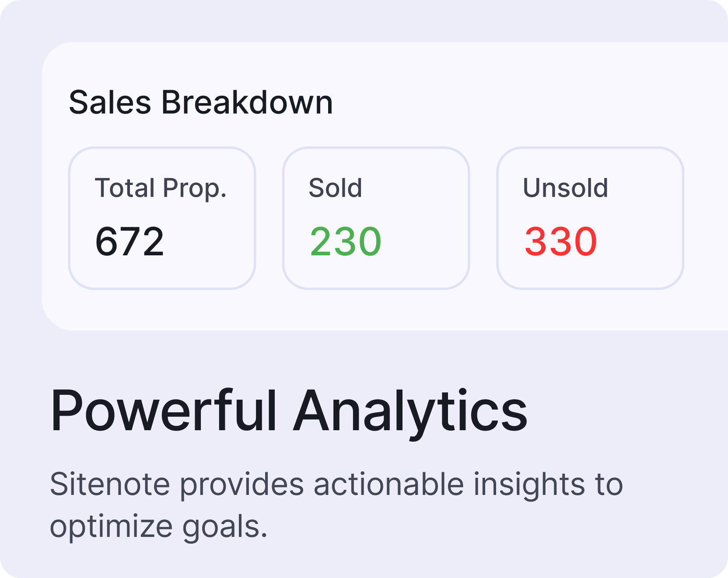728x578 pixels.
Task: Click 'optimize goals.' text line
Action: coord(158,527)
